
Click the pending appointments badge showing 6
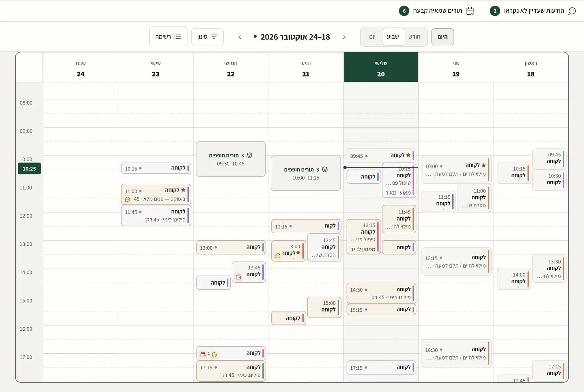pos(404,11)
